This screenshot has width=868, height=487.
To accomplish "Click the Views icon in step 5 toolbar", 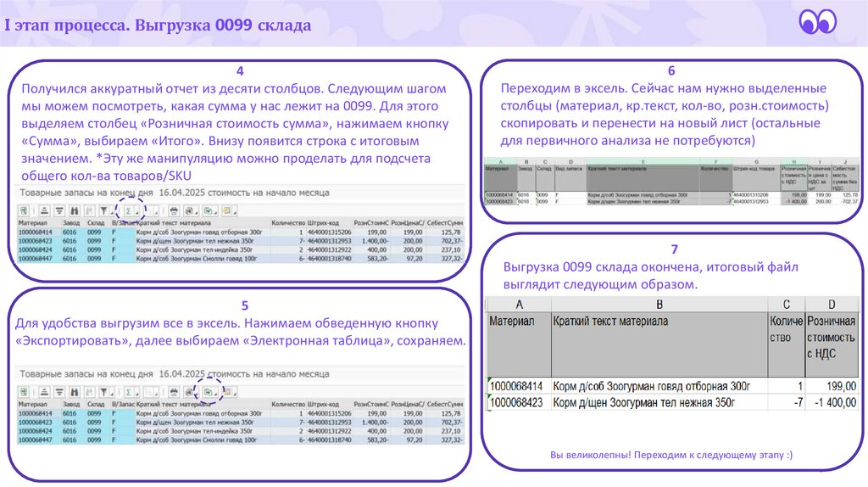I will click(x=189, y=392).
